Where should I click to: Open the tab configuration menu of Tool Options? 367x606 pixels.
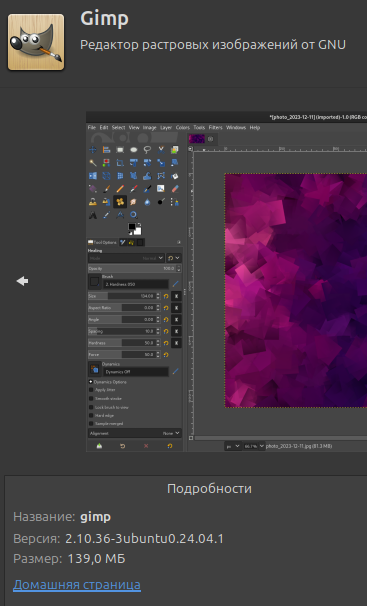click(x=178, y=242)
